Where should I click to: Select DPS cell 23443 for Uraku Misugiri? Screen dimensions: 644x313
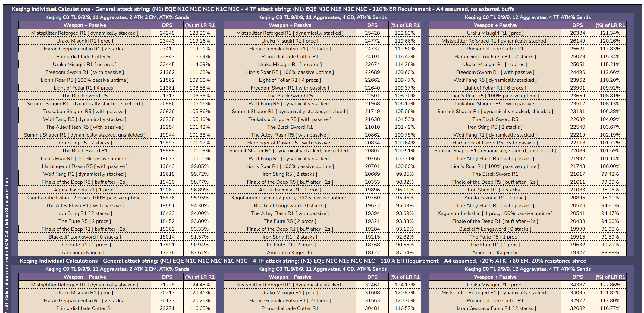point(167,41)
